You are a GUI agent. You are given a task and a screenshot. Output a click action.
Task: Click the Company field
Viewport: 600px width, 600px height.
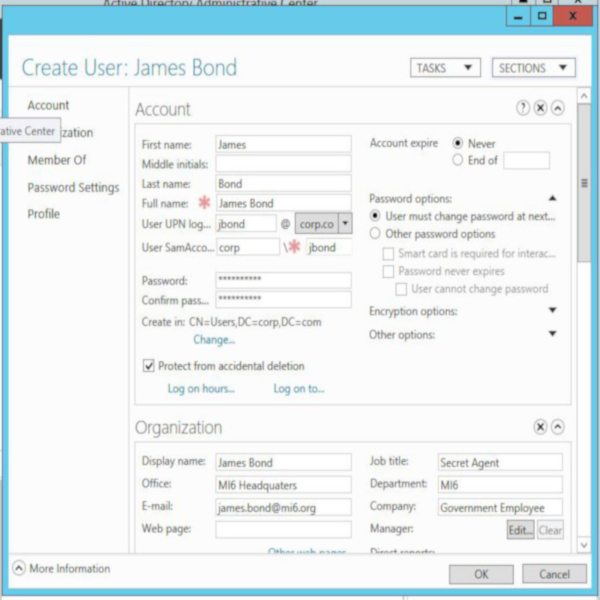click(500, 507)
